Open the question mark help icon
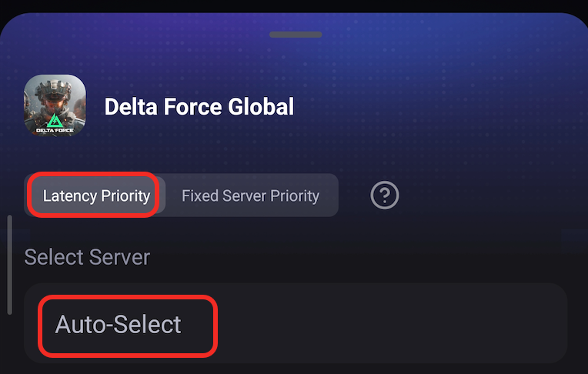Image resolution: width=588 pixels, height=374 pixels. point(385,195)
